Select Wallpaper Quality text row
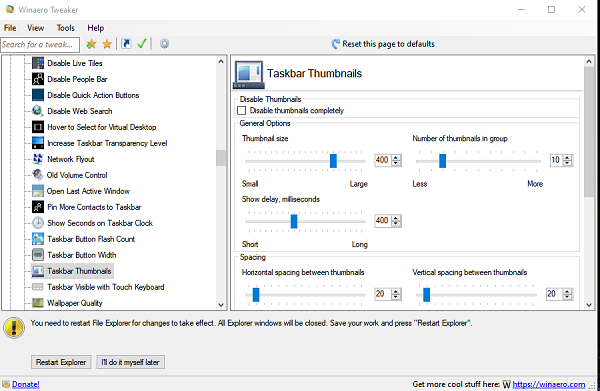600x391 pixels. 75,303
